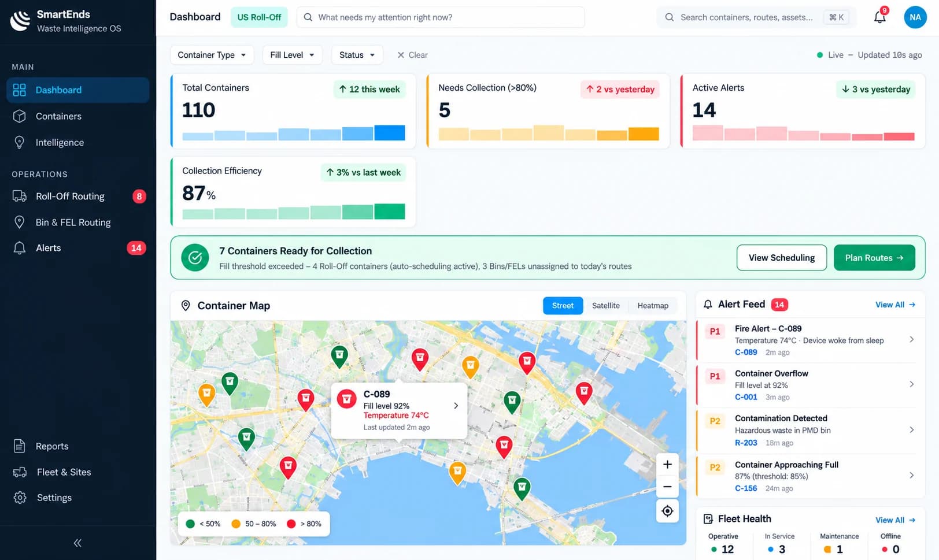Click the red C-089 icon in map popup
Viewport: 939px width, 560px height.
coord(347,399)
